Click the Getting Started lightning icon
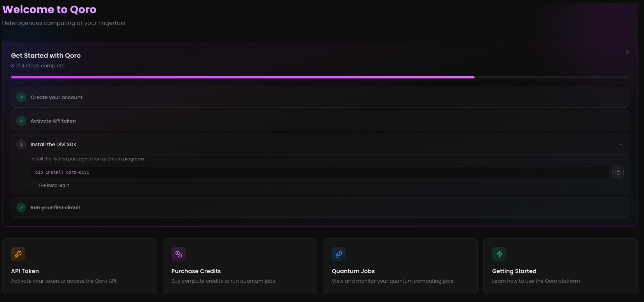The width and height of the screenshot is (644, 302). (x=499, y=254)
